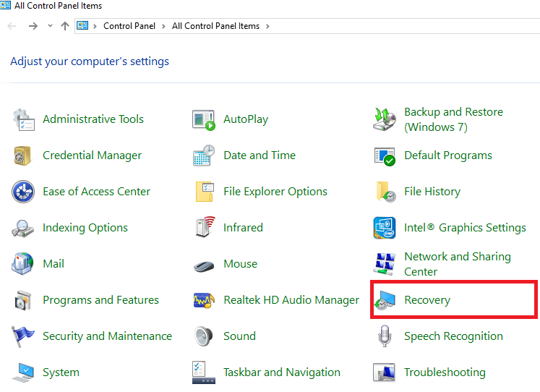Click the Network and Sharing Center link
This screenshot has width=540, height=392.
(x=457, y=264)
